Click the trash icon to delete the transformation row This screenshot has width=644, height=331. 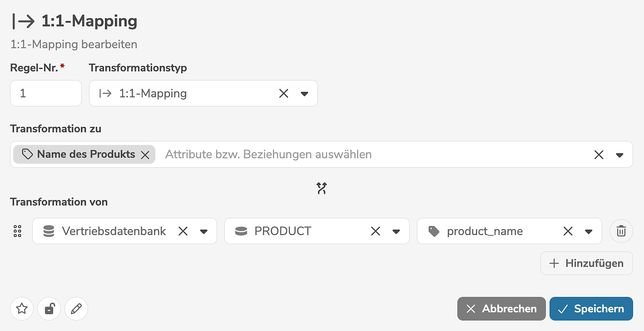point(621,231)
